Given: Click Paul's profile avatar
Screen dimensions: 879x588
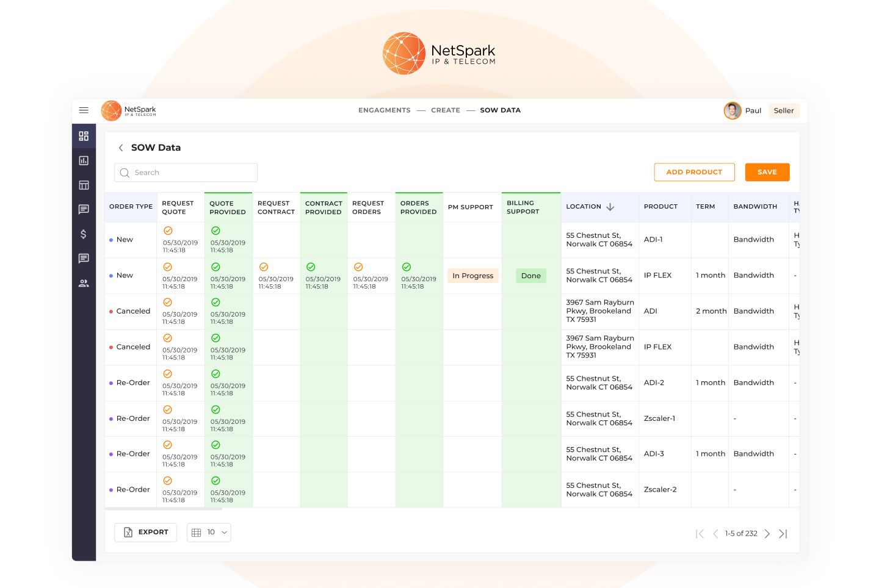Looking at the screenshot, I should pyautogui.click(x=732, y=110).
